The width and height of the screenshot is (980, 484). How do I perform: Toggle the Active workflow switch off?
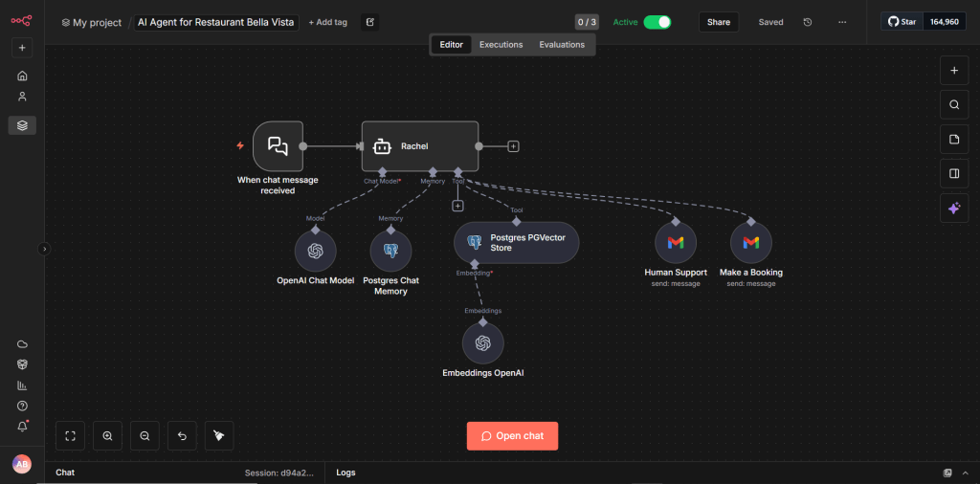[657, 22]
